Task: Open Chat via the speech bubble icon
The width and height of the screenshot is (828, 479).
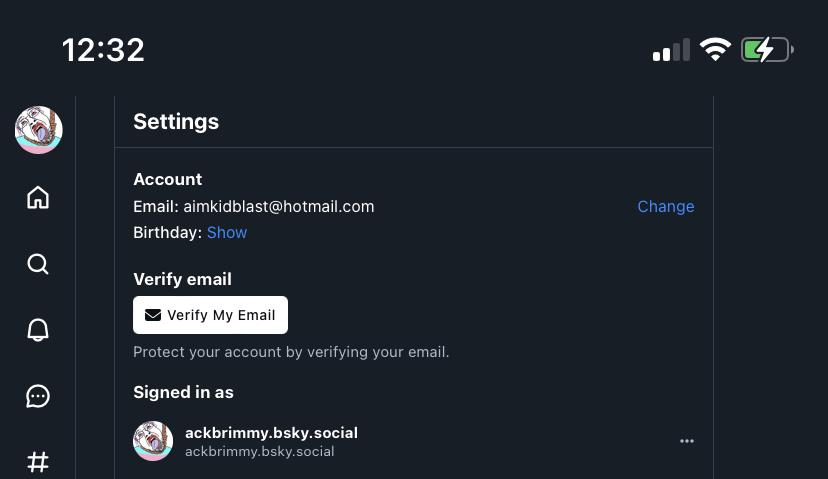Action: (38, 396)
